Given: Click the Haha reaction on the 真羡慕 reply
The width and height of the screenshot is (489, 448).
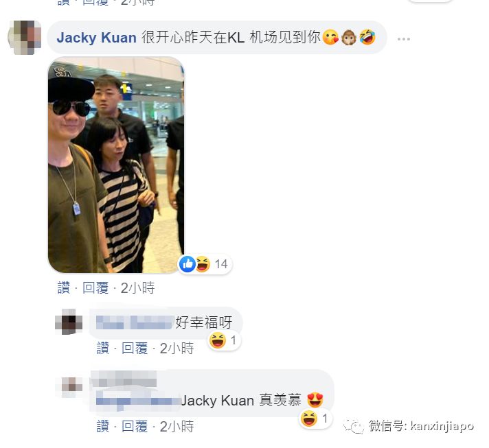Looking at the screenshot, I should [308, 418].
